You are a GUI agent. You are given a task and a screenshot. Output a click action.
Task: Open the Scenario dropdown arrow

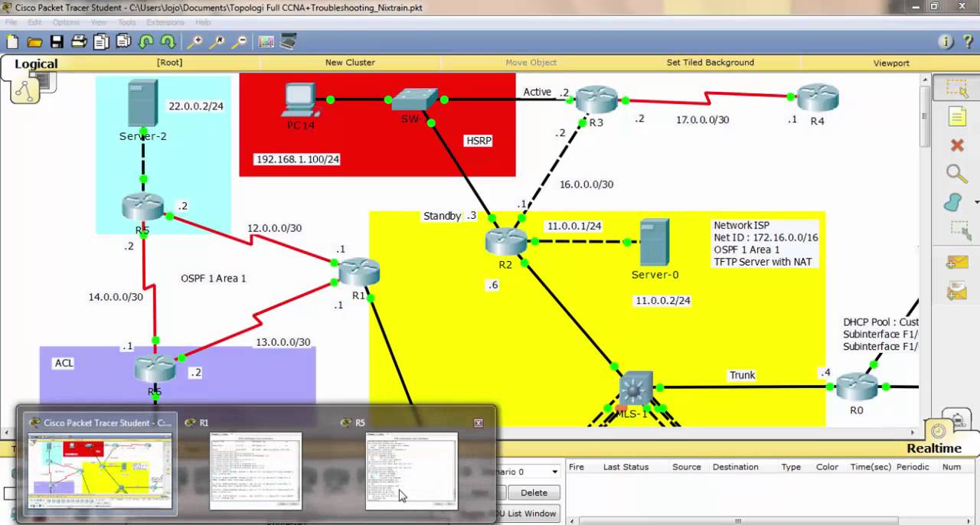click(554, 471)
